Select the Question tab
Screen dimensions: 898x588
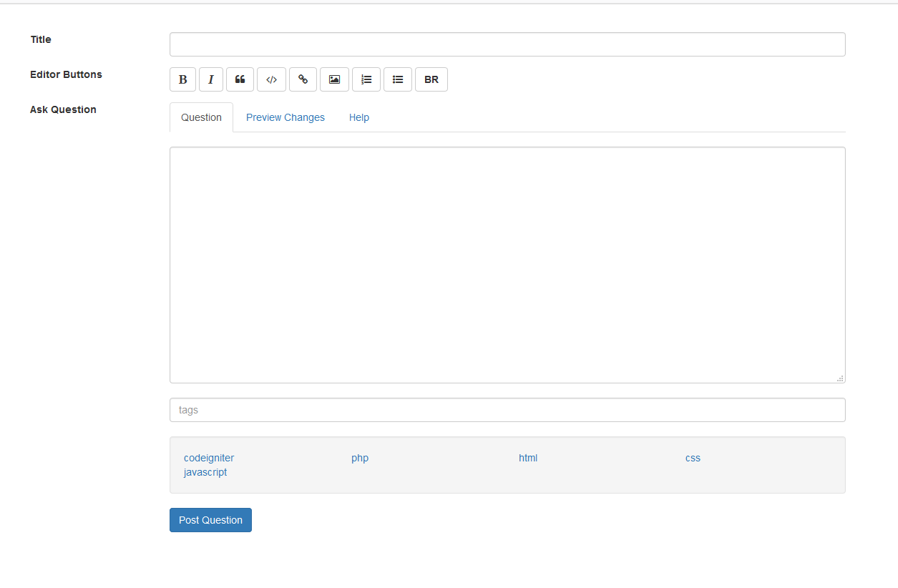pos(201,117)
